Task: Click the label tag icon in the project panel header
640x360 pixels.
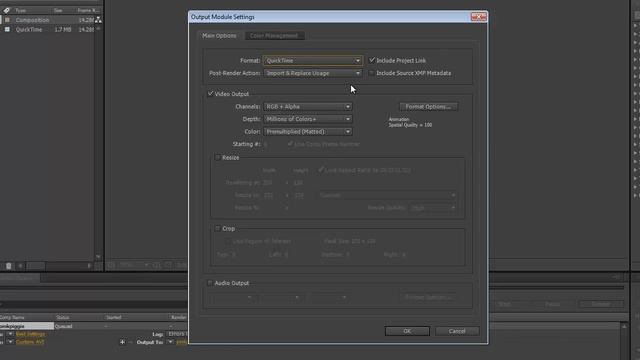Action: [x=7, y=10]
